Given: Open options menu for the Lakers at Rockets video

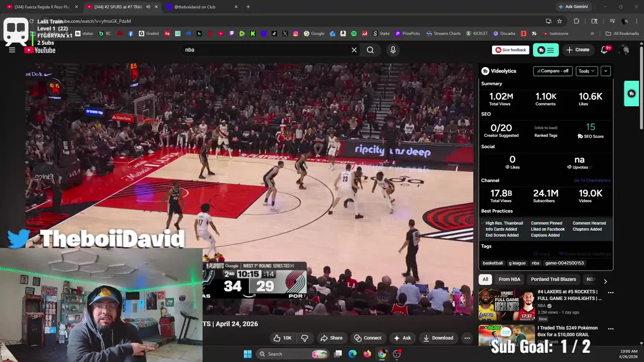Looking at the screenshot, I should click(x=611, y=292).
